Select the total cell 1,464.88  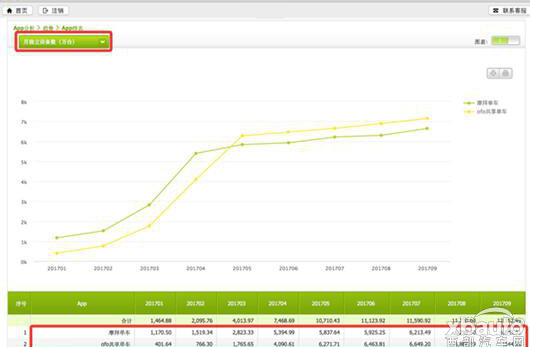[x=161, y=320]
